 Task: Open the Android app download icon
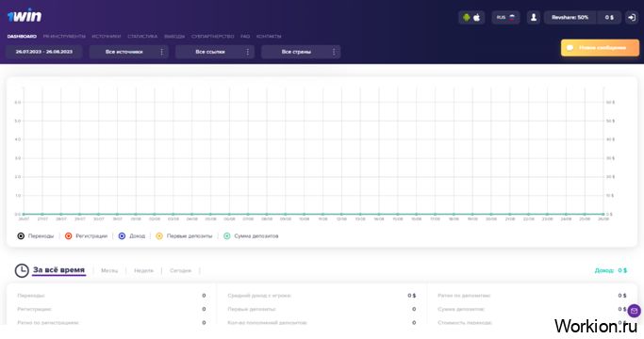[x=466, y=18]
